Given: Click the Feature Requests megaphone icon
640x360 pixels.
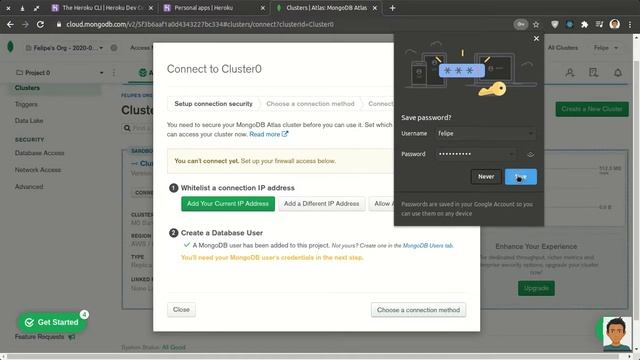Looking at the screenshot, I should [x=72, y=337].
